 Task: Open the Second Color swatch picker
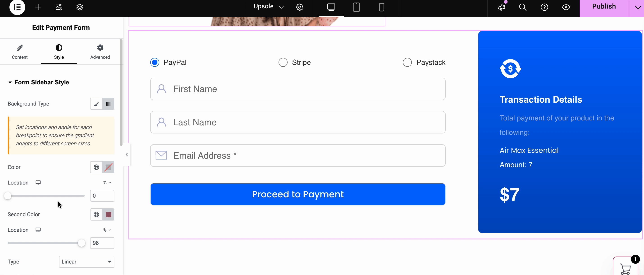[x=108, y=214]
